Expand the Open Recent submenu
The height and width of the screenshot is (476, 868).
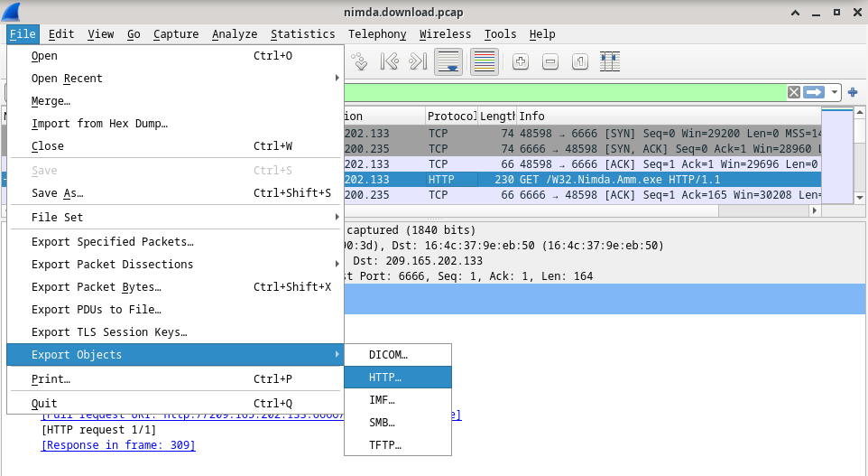point(175,79)
